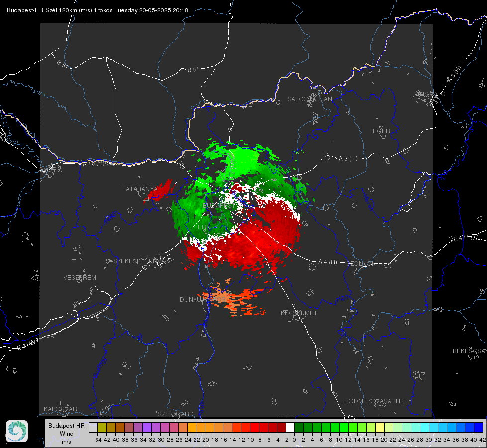Click the swirl logo icon beside the legend

point(17,431)
